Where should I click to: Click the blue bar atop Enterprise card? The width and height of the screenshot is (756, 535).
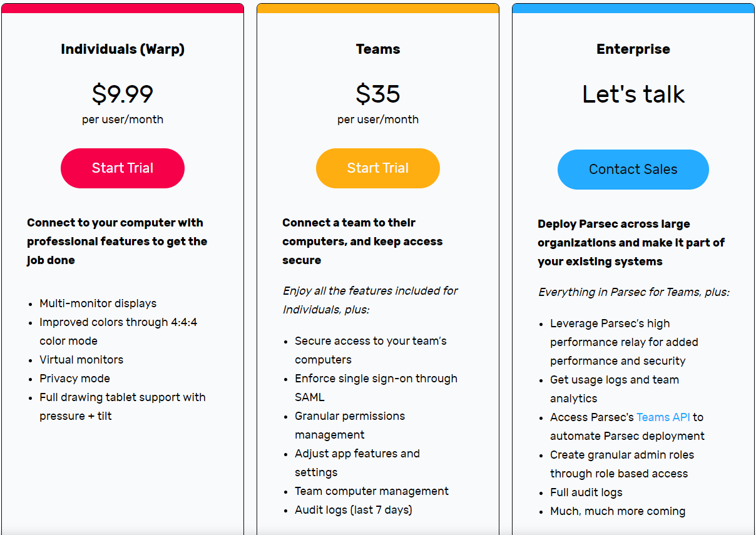(x=633, y=8)
